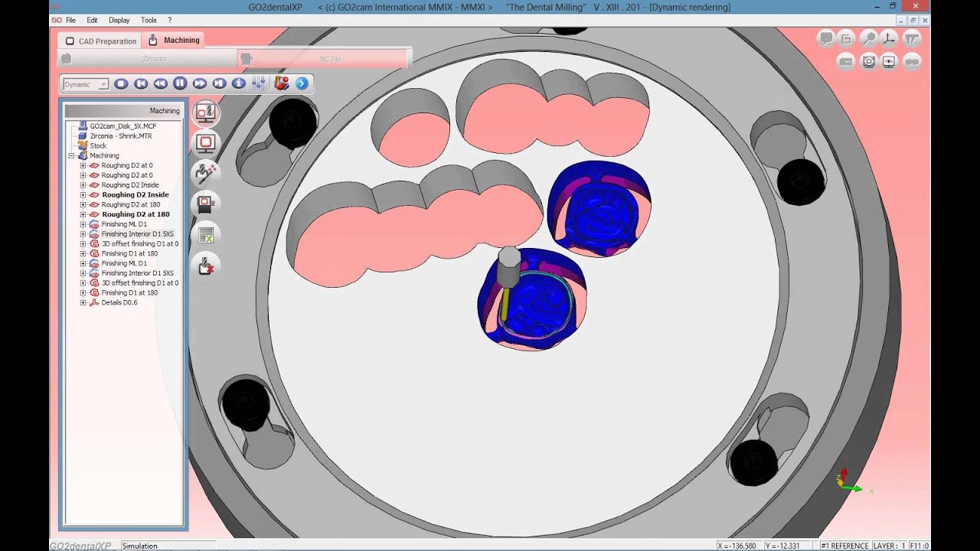The width and height of the screenshot is (980, 551).
Task: Click the blue next arrow button
Action: point(302,83)
